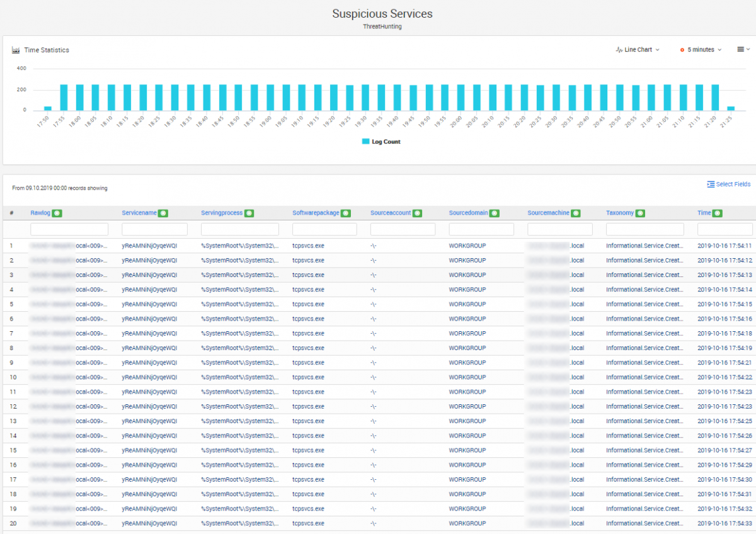Click the green icon beside Softwarepackage
Viewport: 756px width, 534px height.
pos(345,213)
